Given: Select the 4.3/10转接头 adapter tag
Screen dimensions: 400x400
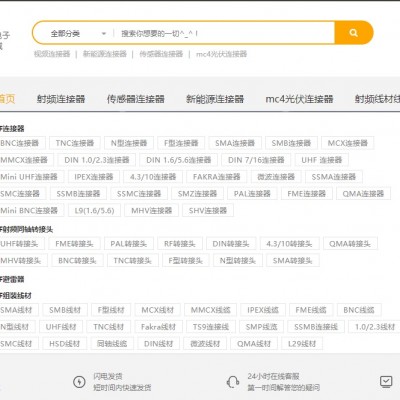Looking at the screenshot, I should click(x=289, y=244).
